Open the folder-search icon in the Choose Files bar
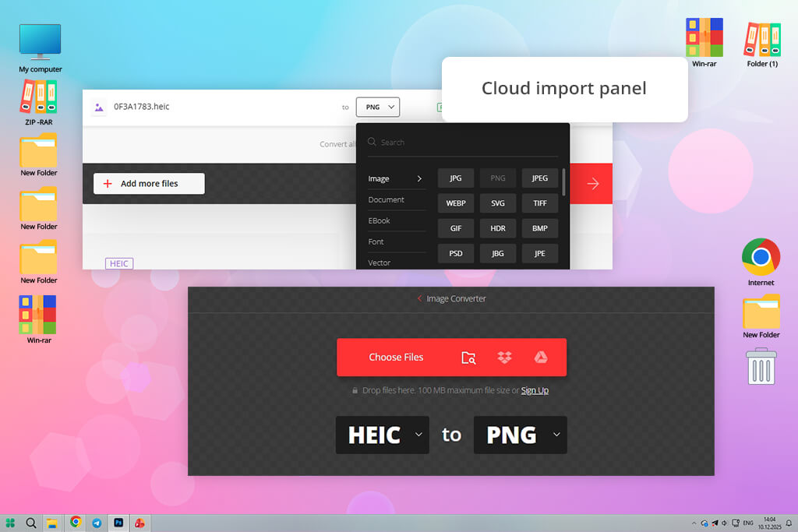This screenshot has width=798, height=532. coord(468,358)
